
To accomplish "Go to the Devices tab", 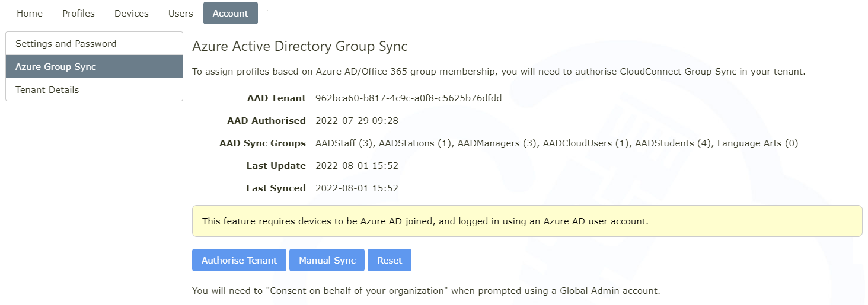I will [x=132, y=14].
